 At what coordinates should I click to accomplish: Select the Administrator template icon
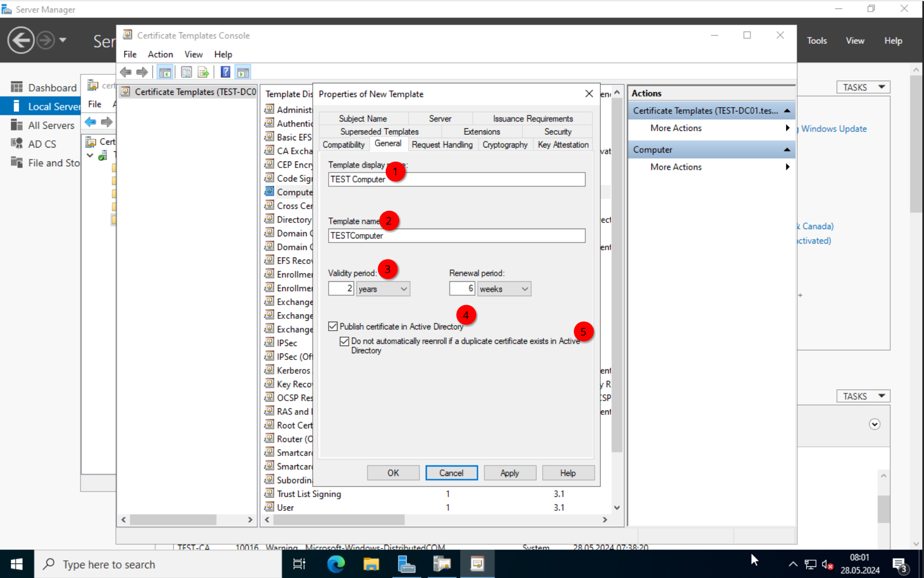pyautogui.click(x=269, y=109)
